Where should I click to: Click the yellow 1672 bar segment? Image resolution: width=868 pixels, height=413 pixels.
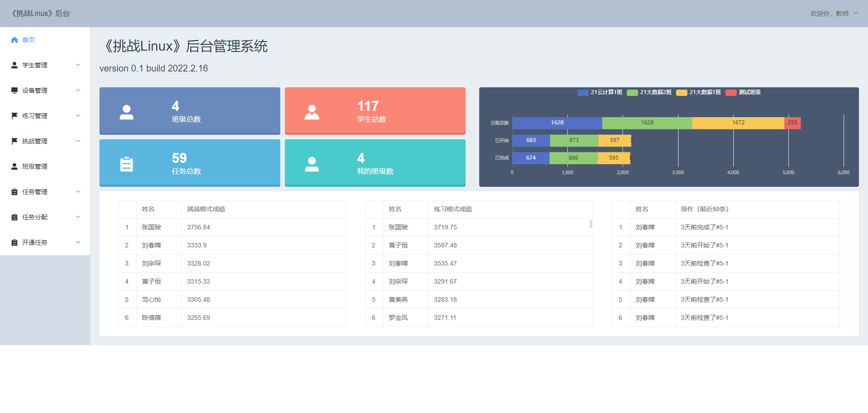click(x=738, y=123)
